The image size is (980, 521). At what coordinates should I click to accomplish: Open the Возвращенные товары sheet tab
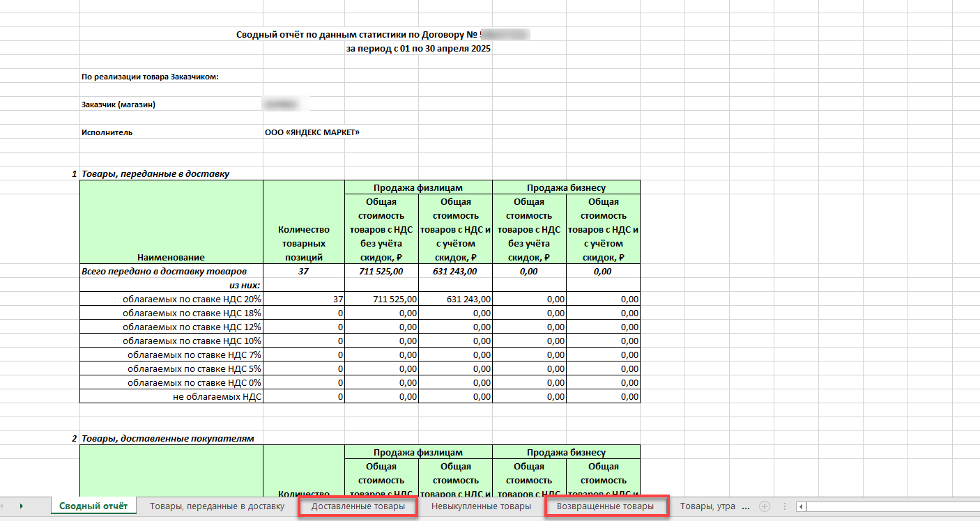pyautogui.click(x=606, y=506)
